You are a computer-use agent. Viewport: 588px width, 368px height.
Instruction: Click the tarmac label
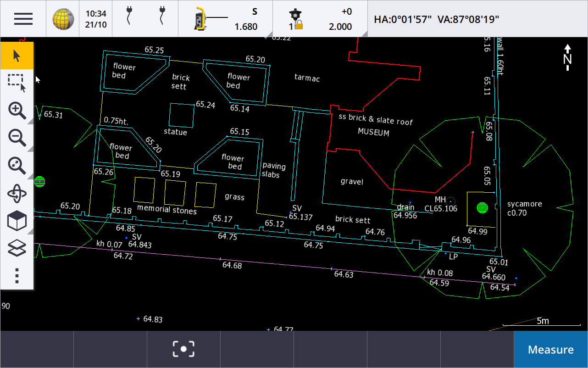click(x=307, y=78)
